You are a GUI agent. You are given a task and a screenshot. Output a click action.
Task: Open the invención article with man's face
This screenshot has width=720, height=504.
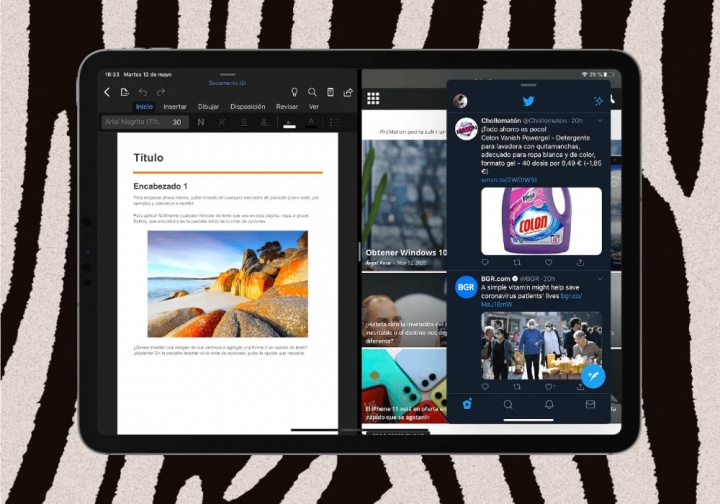click(x=404, y=310)
